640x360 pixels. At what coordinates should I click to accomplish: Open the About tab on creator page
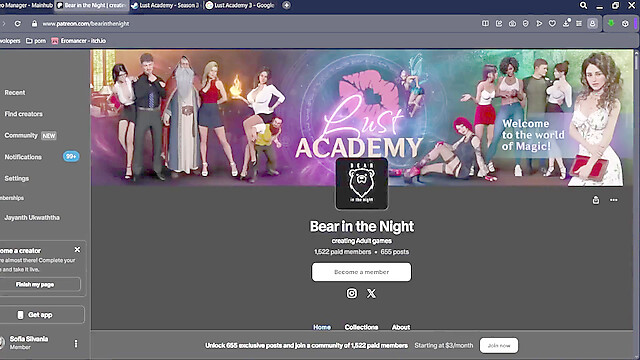[x=401, y=327]
